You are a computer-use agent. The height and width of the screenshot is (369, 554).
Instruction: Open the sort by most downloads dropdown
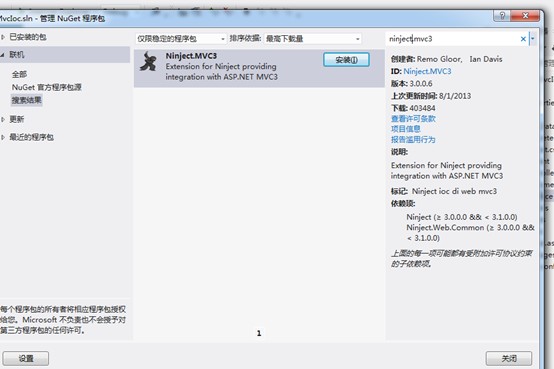313,39
